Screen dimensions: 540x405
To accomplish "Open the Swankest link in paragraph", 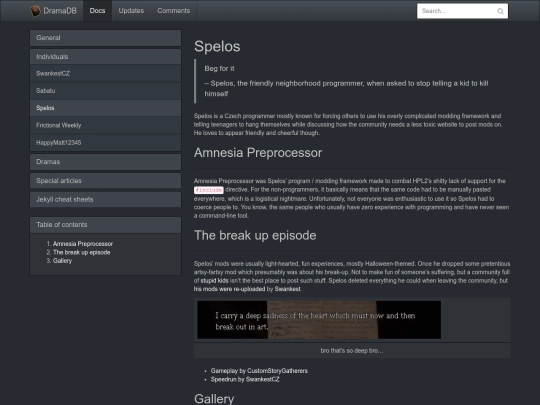I will coord(287,289).
